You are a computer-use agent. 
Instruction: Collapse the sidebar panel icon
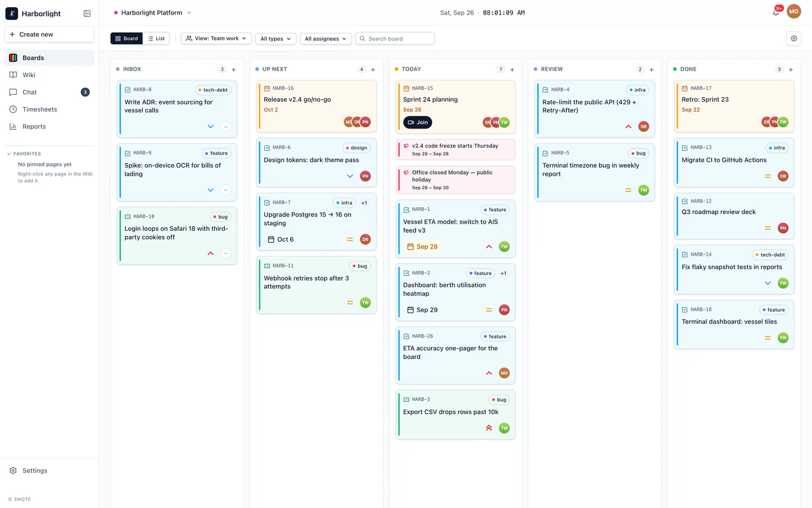point(87,14)
